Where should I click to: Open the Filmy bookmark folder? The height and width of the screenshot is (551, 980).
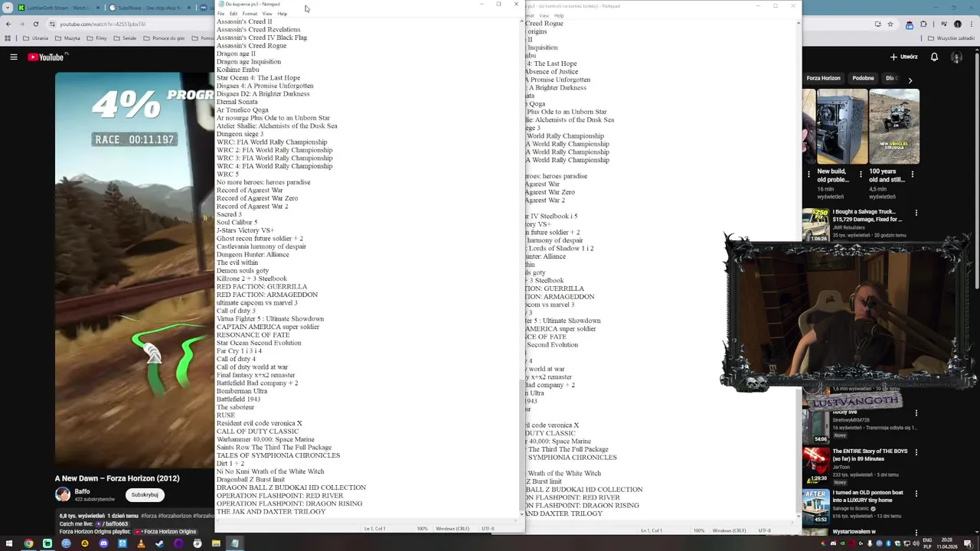(96, 38)
